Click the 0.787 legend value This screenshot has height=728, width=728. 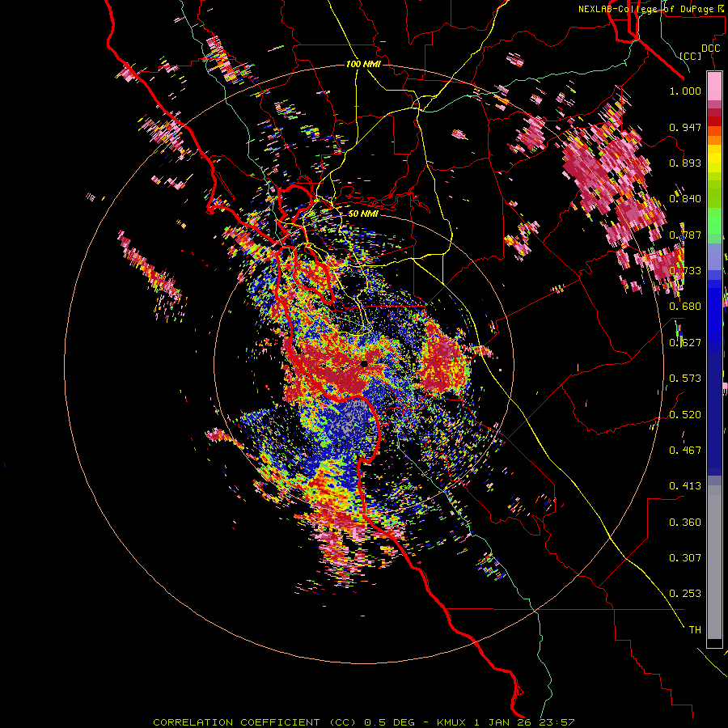685,235
